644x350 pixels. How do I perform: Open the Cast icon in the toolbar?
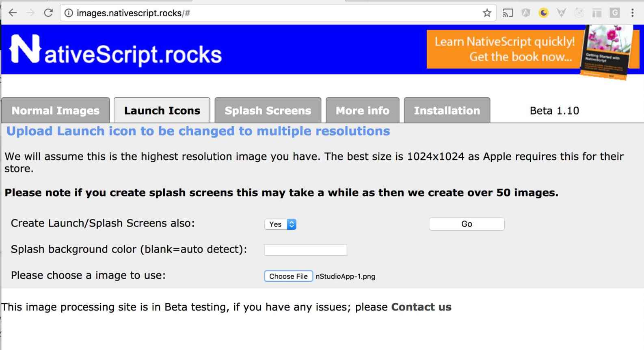pos(508,13)
